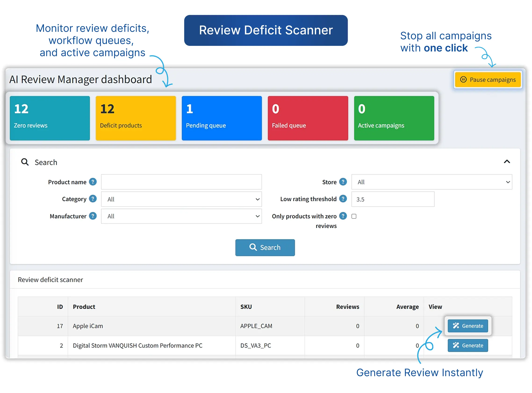Open the Deficit products summary card
Viewport: 532px width, 393px height.
click(136, 118)
